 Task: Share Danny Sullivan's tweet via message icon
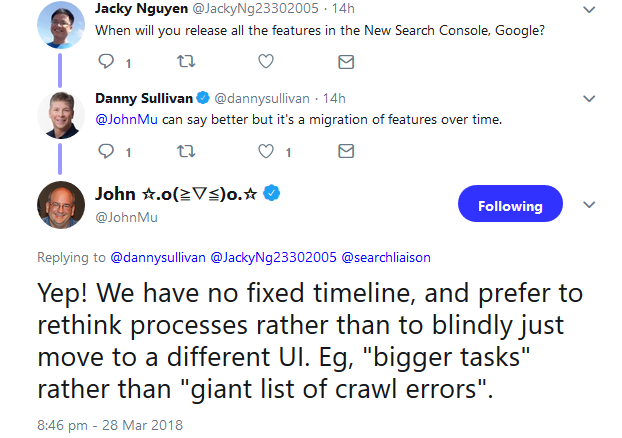click(346, 152)
